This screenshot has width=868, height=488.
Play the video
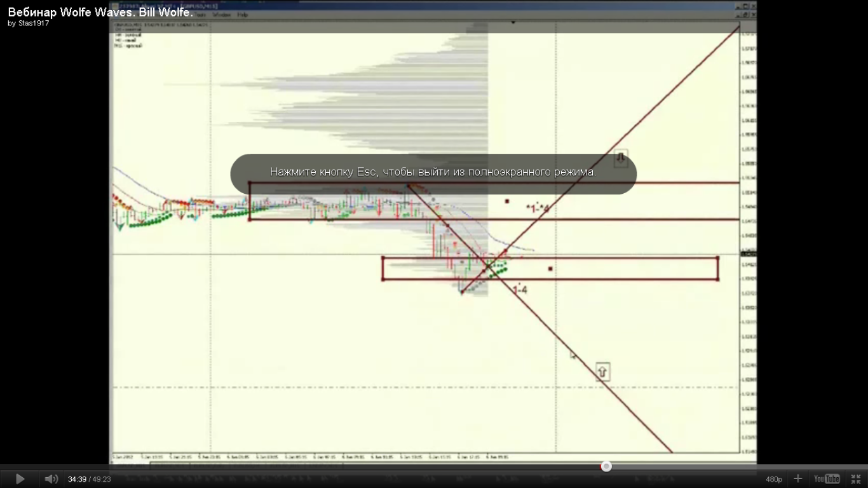pos(20,479)
